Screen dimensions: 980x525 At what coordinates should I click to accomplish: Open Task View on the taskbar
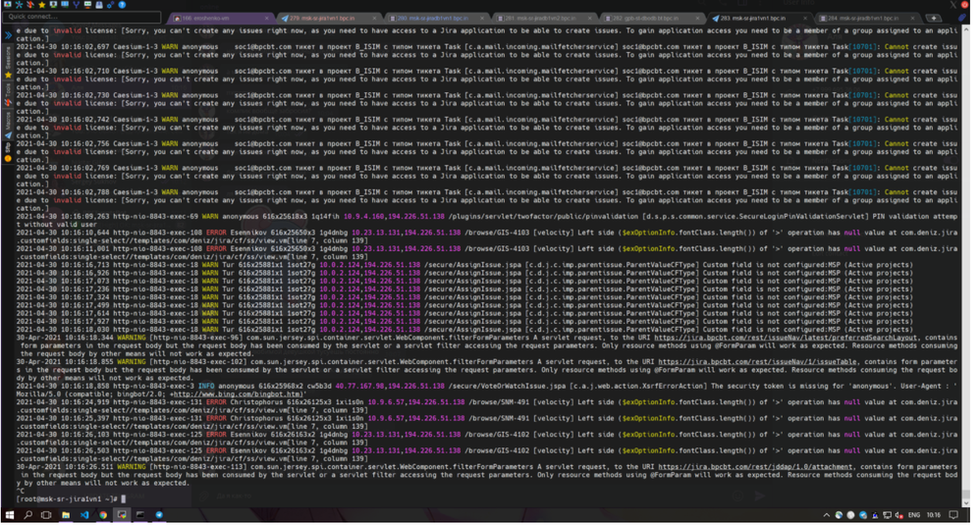pos(46,515)
